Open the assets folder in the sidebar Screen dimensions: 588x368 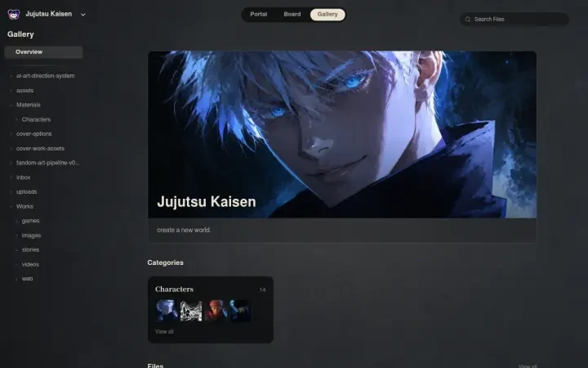point(24,91)
